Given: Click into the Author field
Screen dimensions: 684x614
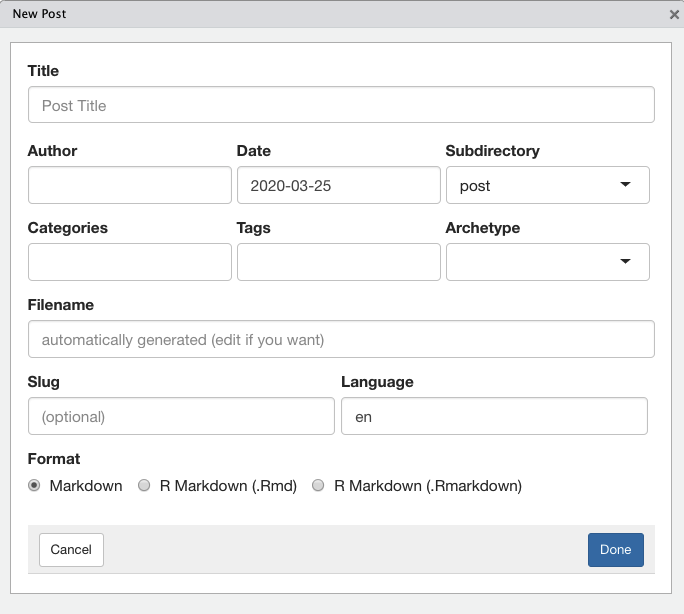Looking at the screenshot, I should pyautogui.click(x=130, y=185).
